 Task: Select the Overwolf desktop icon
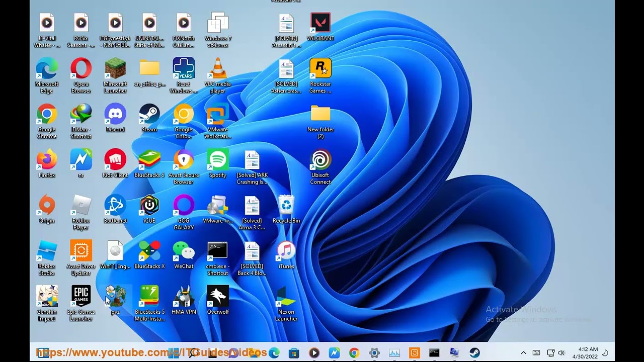(218, 300)
